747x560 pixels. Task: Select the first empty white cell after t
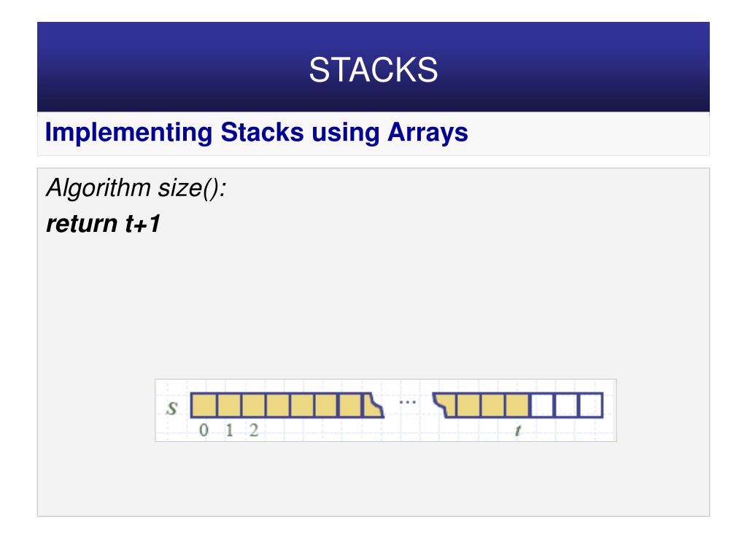pos(542,405)
